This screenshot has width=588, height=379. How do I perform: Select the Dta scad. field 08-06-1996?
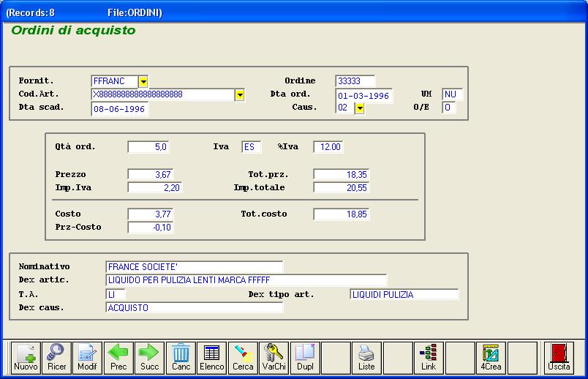pyautogui.click(x=120, y=109)
